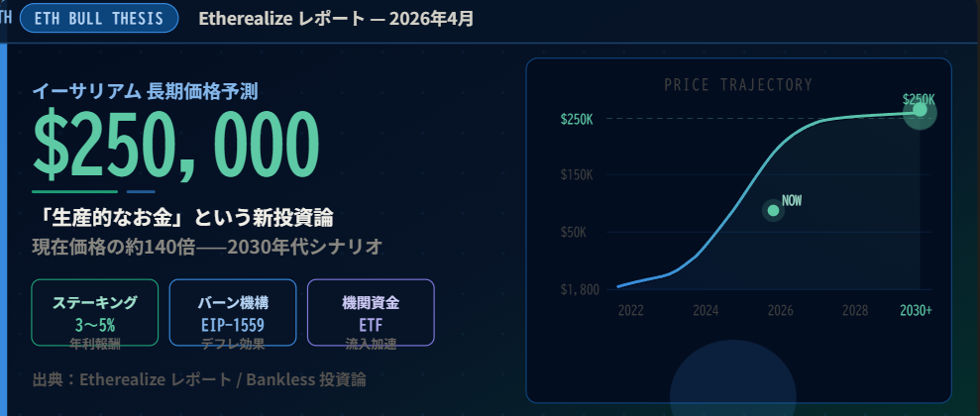The image size is (980, 416).
Task: Click the $1,800 y-axis label
Action: pyautogui.click(x=580, y=289)
